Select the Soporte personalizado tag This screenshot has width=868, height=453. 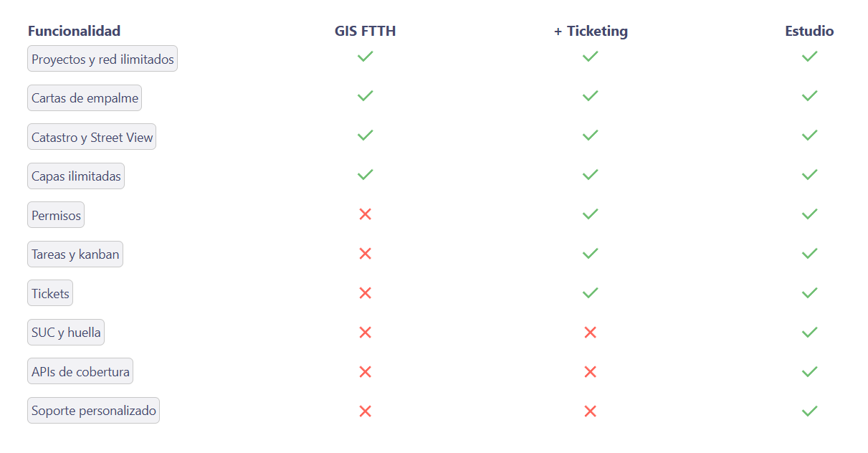coord(93,411)
